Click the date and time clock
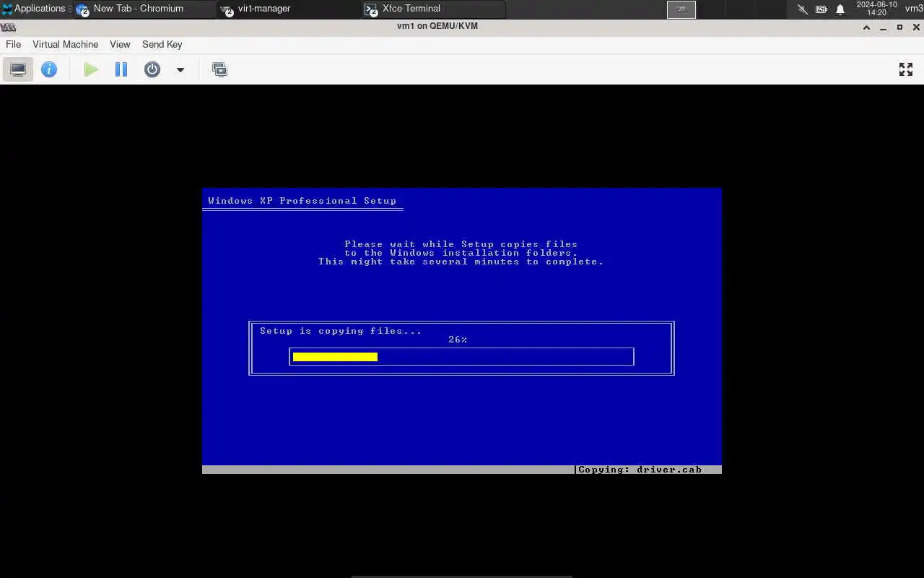This screenshot has height=578, width=924. 876,9
